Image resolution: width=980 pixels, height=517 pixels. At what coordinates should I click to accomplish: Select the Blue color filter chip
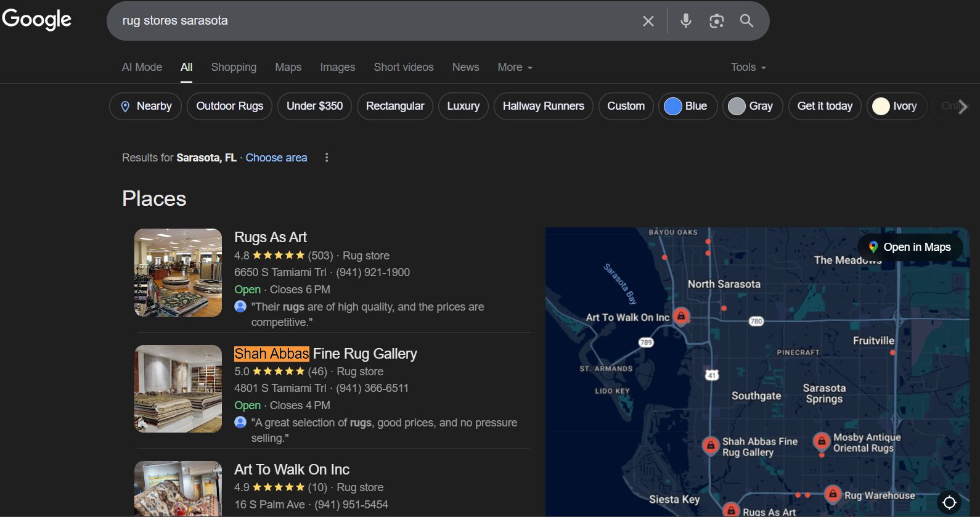687,106
